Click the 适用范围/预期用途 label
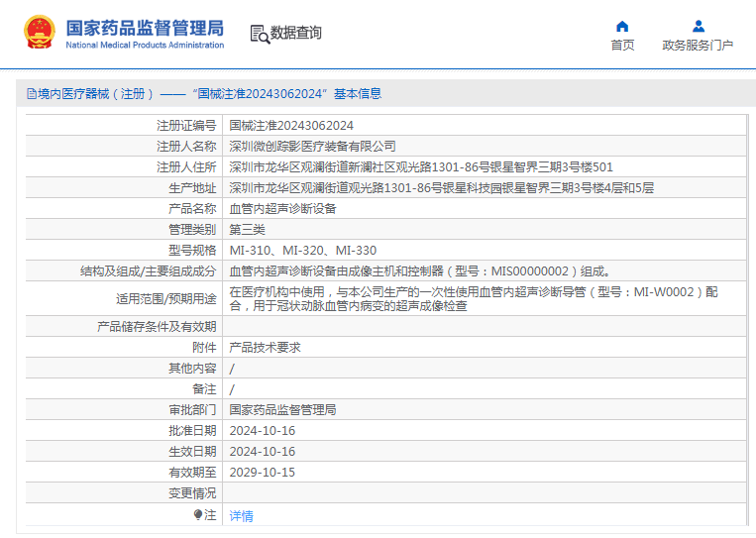Screen dimensions: 756x538 pyautogui.click(x=165, y=299)
